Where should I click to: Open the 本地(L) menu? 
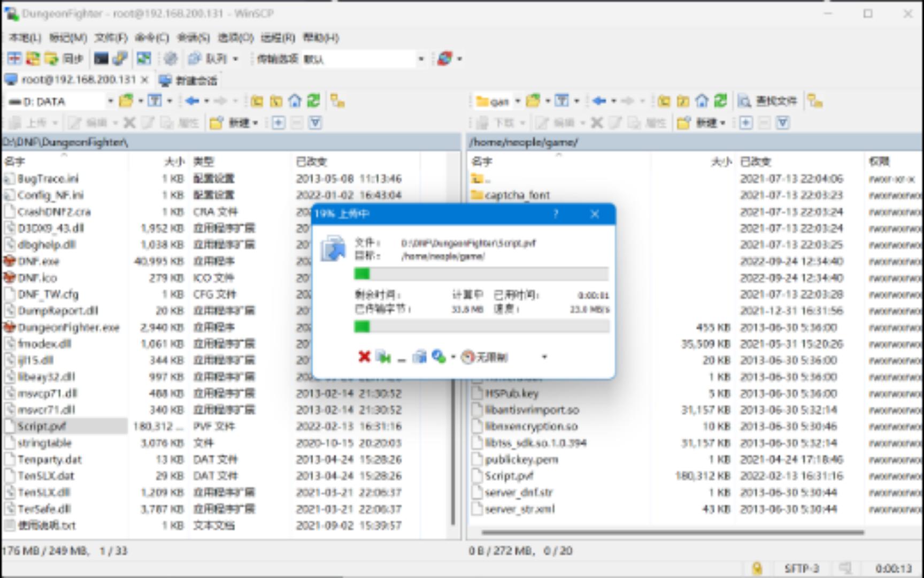(25, 37)
